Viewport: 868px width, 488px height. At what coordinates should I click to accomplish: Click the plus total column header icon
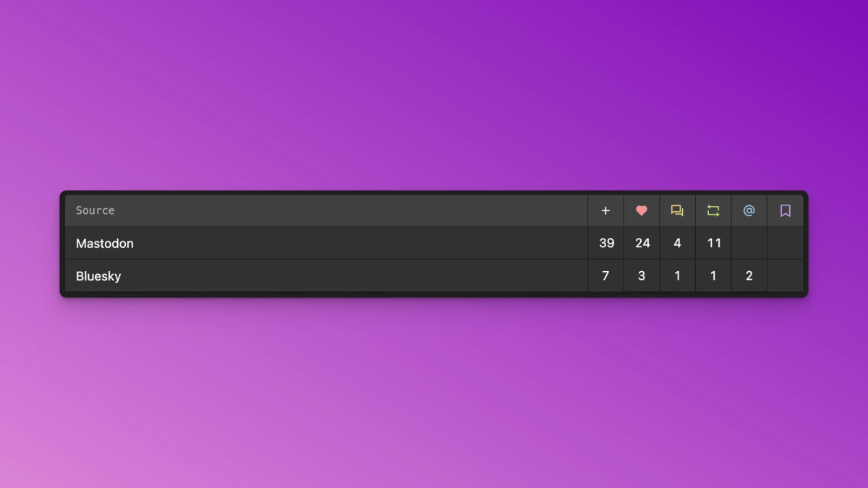[x=605, y=211]
